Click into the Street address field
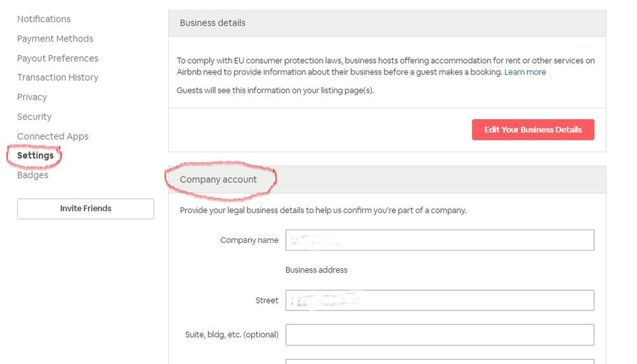This screenshot has width=637, height=364. [440, 300]
